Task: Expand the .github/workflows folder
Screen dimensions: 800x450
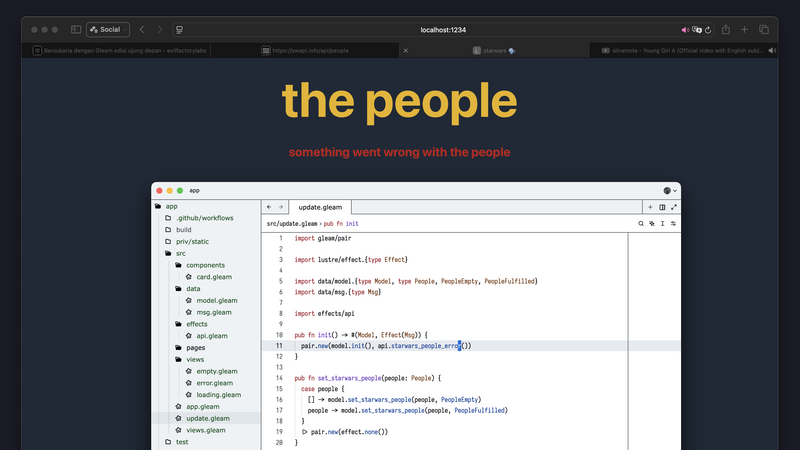Action: point(207,218)
